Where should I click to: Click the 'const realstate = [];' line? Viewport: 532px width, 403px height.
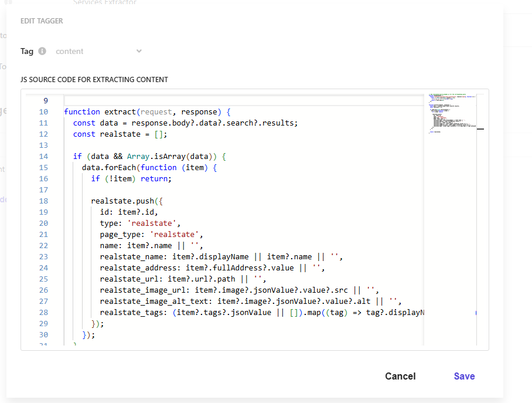pos(120,134)
